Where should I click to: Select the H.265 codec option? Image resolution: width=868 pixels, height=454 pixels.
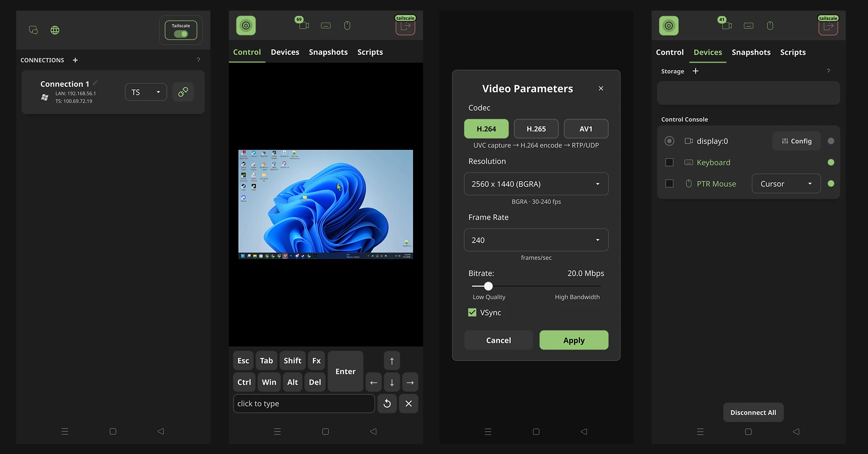(x=536, y=129)
